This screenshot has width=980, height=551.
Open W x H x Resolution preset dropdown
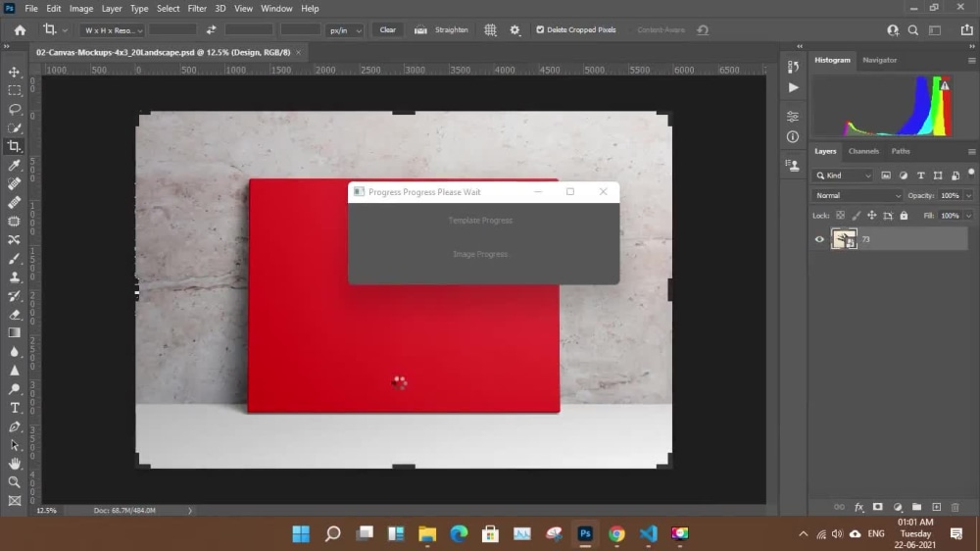(112, 30)
